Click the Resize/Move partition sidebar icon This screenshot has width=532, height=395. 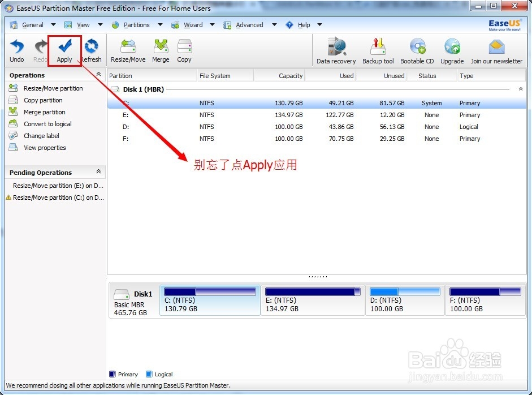tap(13, 88)
